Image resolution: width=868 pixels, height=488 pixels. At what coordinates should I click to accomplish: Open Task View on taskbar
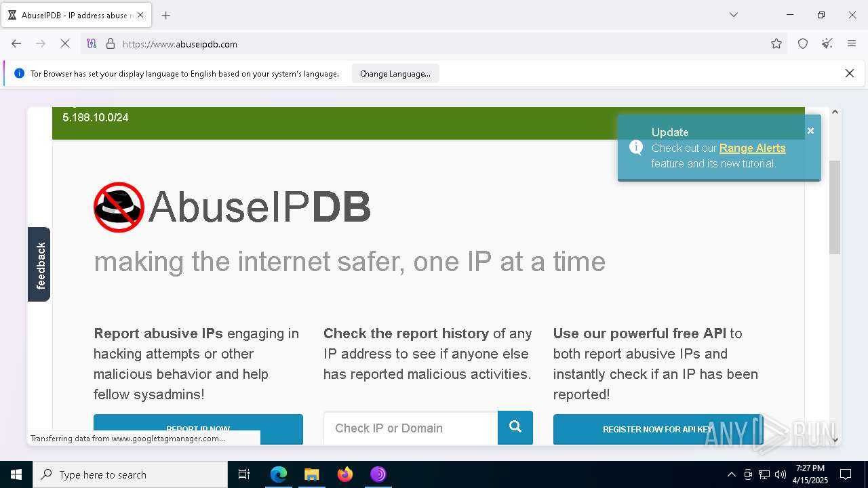[x=244, y=474]
